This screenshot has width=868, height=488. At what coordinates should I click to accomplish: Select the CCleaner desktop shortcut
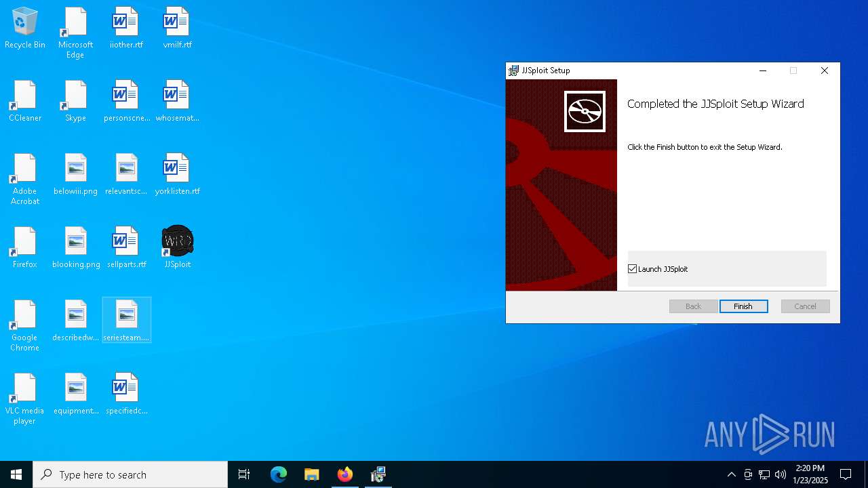click(x=25, y=102)
